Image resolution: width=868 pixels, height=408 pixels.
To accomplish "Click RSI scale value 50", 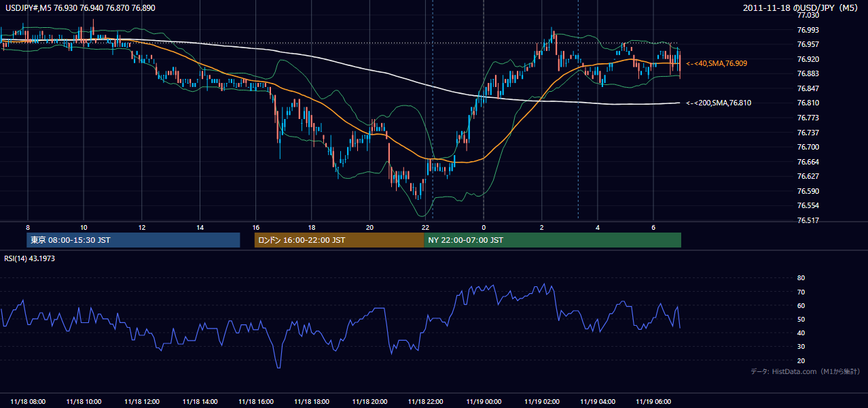I will 801,319.
